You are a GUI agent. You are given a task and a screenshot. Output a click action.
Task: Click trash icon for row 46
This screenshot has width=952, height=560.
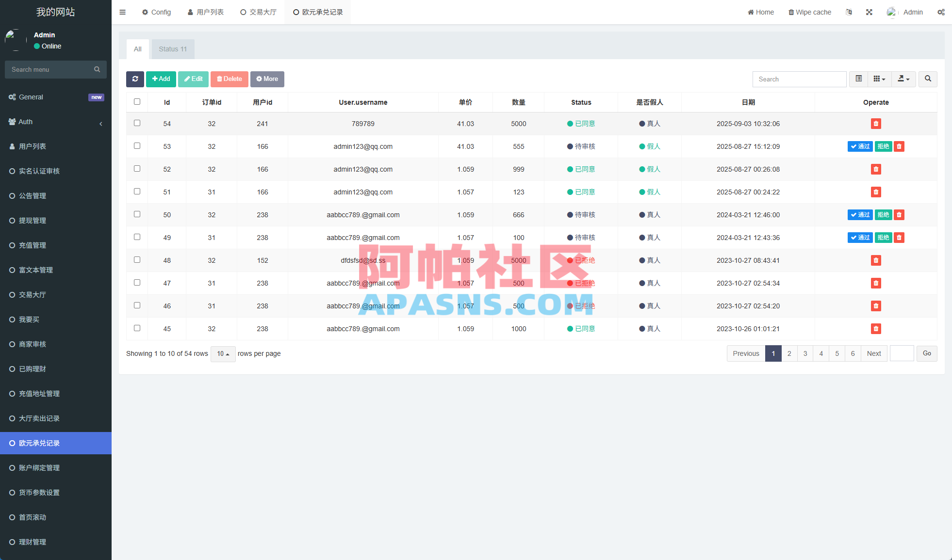pyautogui.click(x=876, y=306)
